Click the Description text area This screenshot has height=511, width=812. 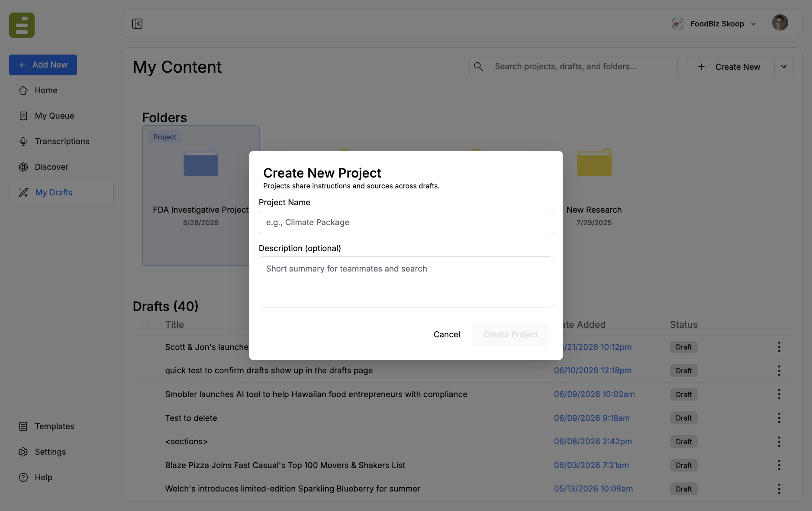pyautogui.click(x=406, y=282)
